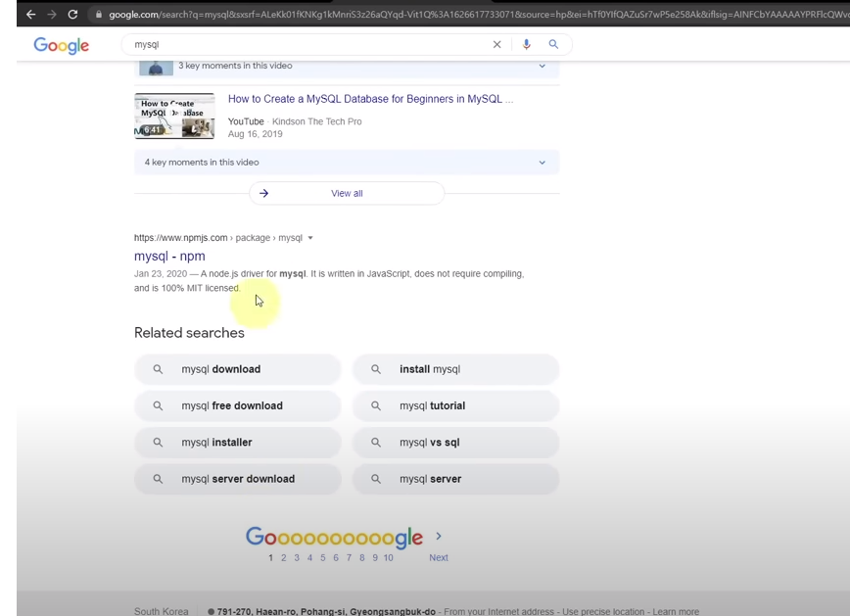The width and height of the screenshot is (850, 616).
Task: Go to results page 6
Action: 336,557
